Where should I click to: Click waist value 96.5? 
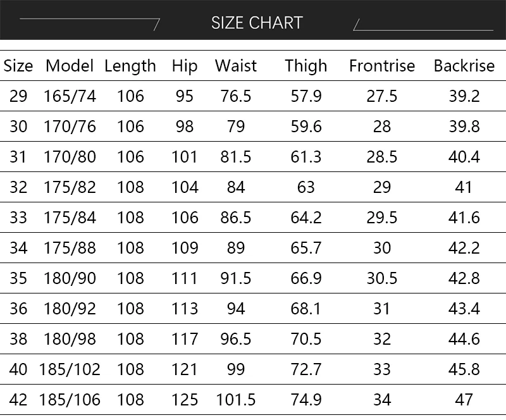(236, 339)
